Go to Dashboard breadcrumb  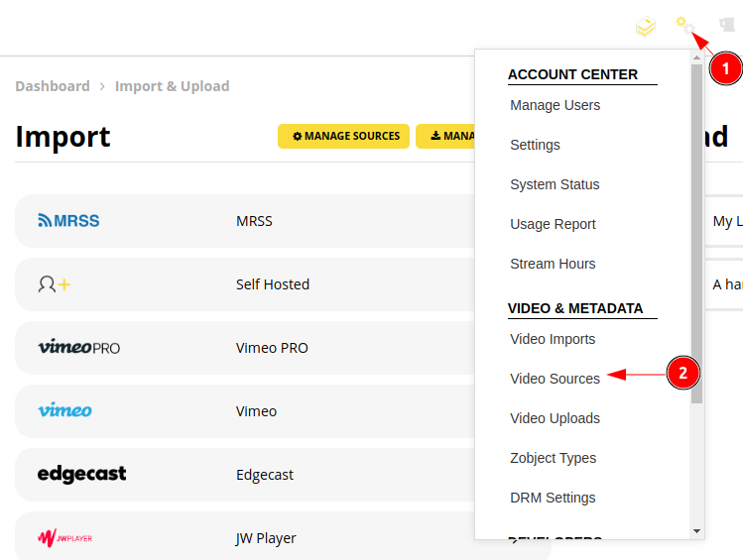[x=53, y=86]
